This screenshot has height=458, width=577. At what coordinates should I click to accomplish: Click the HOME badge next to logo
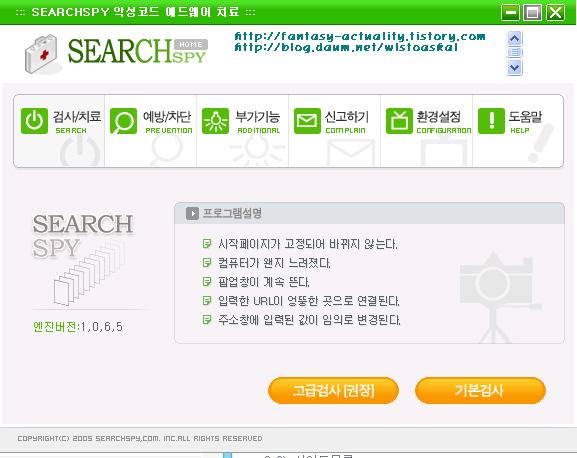tap(191, 45)
